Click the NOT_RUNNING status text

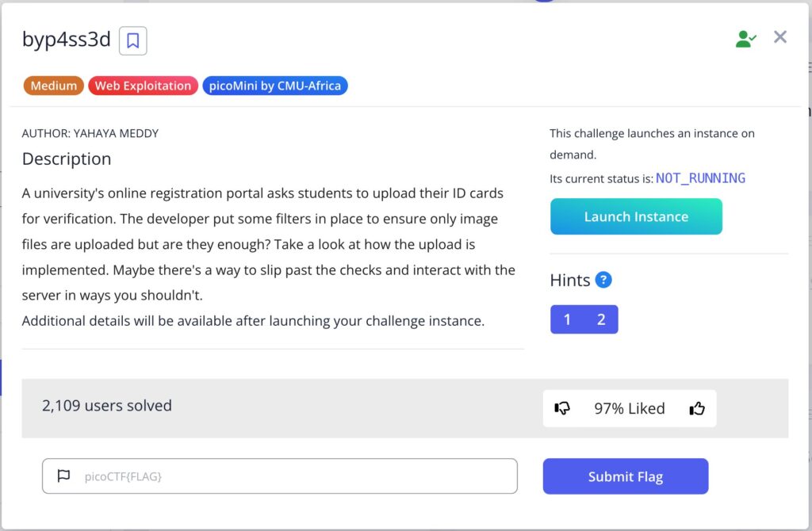point(700,178)
